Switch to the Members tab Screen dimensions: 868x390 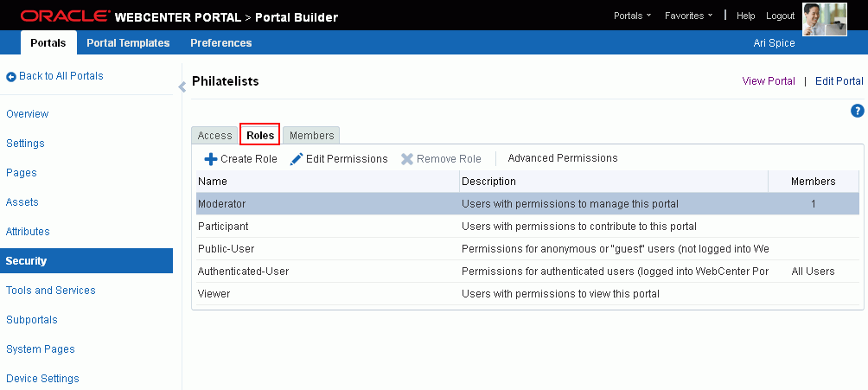coord(311,135)
